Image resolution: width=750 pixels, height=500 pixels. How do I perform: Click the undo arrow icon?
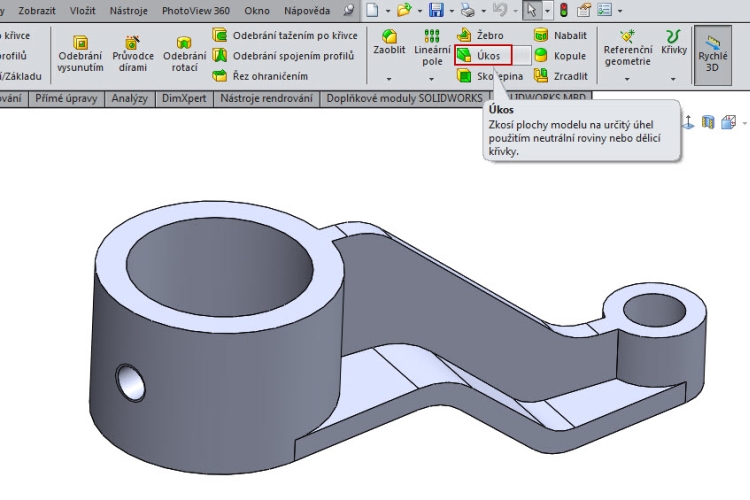(500, 10)
